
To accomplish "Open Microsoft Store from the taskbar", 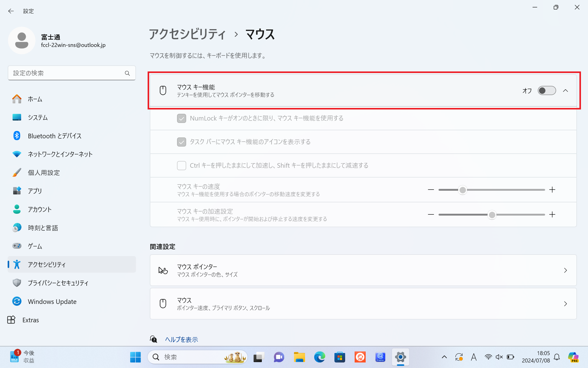I will 340,357.
